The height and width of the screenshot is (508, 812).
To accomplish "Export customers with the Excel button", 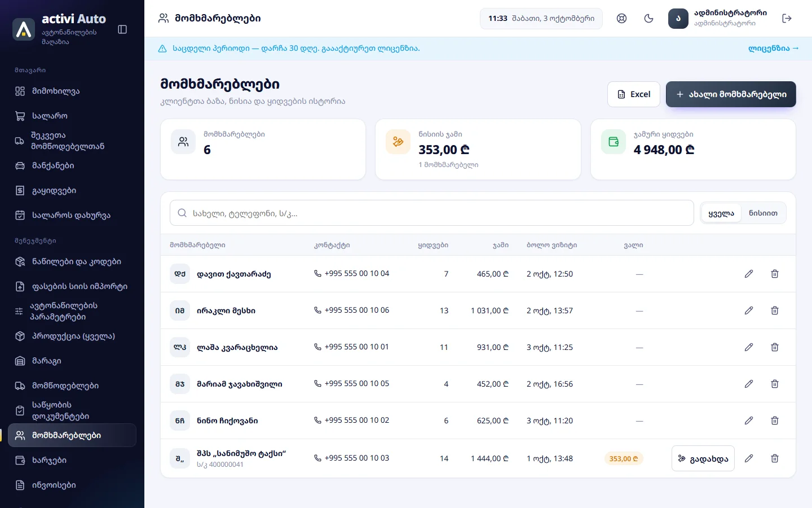I will (x=634, y=94).
